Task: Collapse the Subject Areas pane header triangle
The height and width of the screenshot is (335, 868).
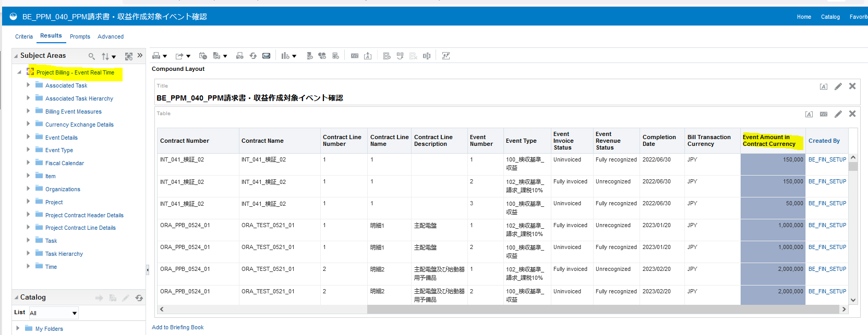Action: (x=16, y=56)
